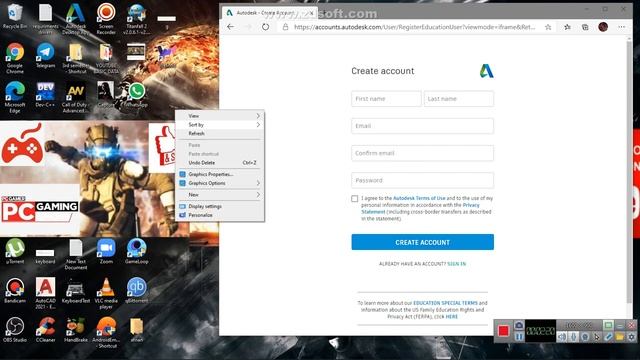The height and width of the screenshot is (360, 640).
Task: Open WhatsApp desktop shortcut
Action: (x=137, y=95)
